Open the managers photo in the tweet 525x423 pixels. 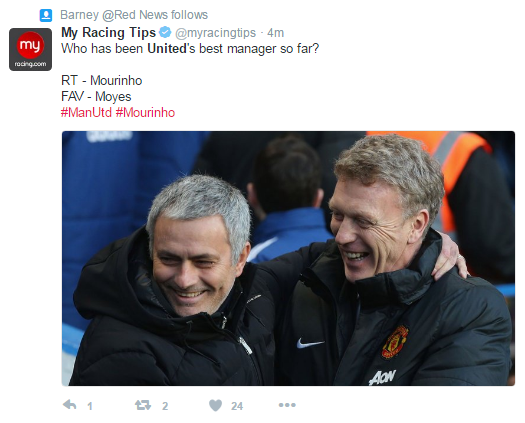(x=288, y=258)
